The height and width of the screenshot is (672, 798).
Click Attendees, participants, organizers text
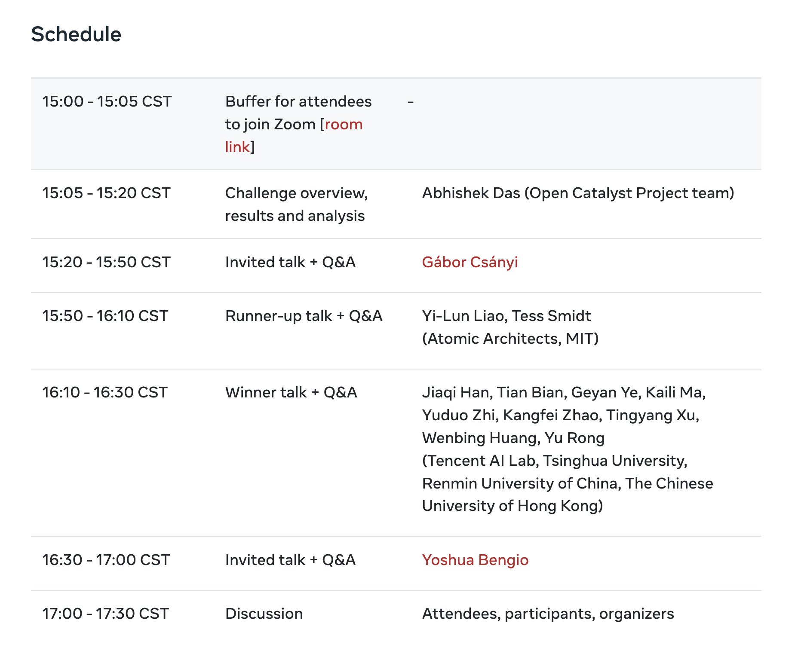tap(548, 614)
